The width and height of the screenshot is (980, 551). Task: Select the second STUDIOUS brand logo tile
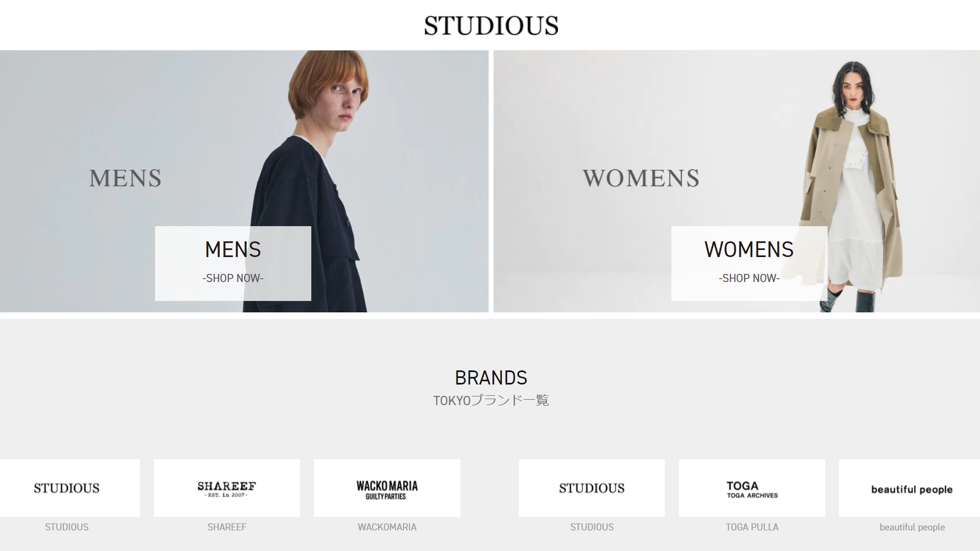(592, 488)
